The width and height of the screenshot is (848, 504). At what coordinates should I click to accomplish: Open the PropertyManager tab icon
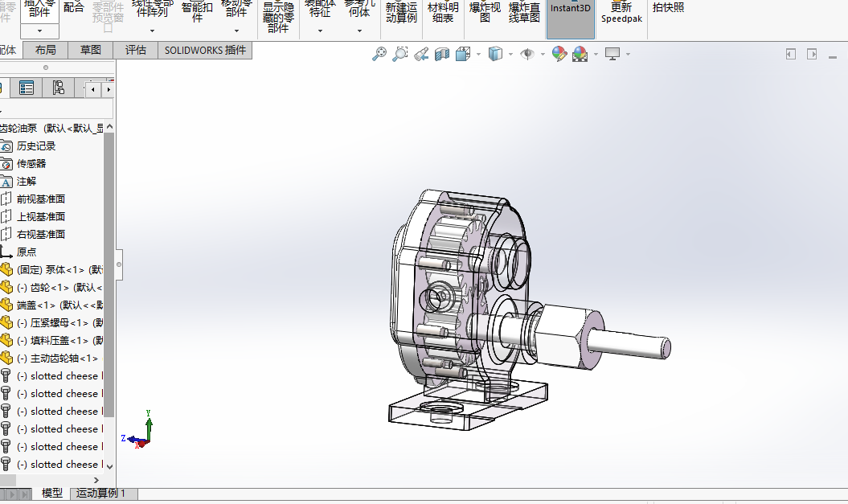[27, 88]
